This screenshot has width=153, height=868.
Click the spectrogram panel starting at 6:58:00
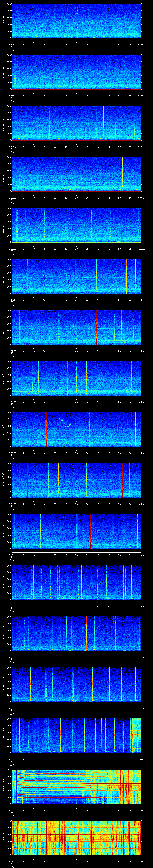coord(77,174)
